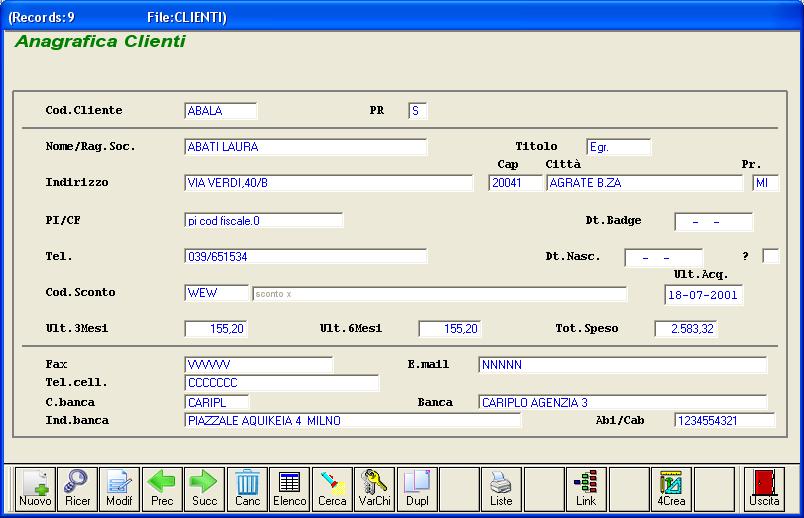The width and height of the screenshot is (804, 518).
Task: Click the Nome/Rag.Soc. label
Action: (x=91, y=147)
